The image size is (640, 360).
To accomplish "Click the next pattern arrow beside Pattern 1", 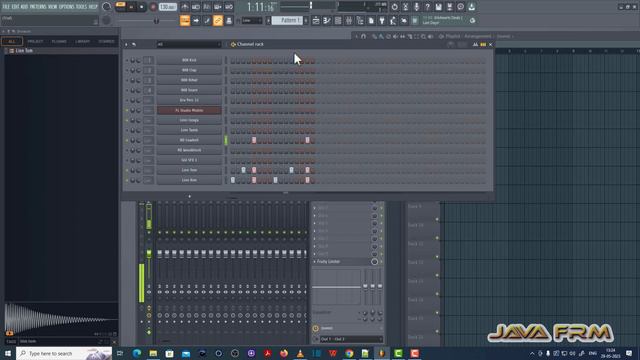I will coord(306,20).
